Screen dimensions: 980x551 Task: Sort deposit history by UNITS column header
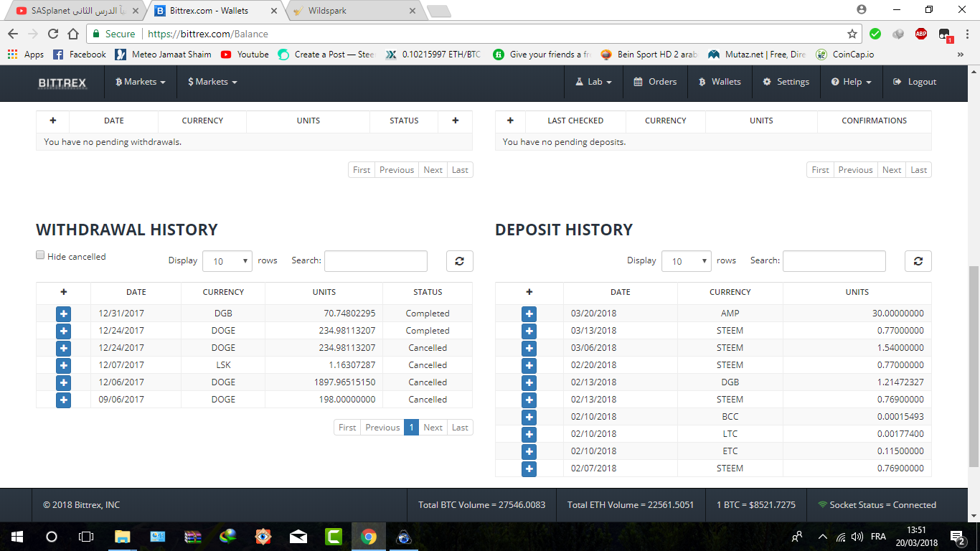point(857,292)
